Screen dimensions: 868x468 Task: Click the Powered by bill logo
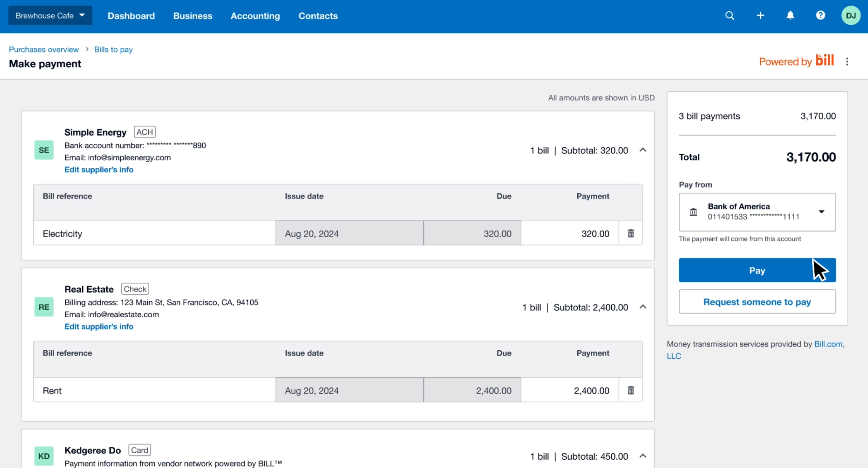pos(796,61)
